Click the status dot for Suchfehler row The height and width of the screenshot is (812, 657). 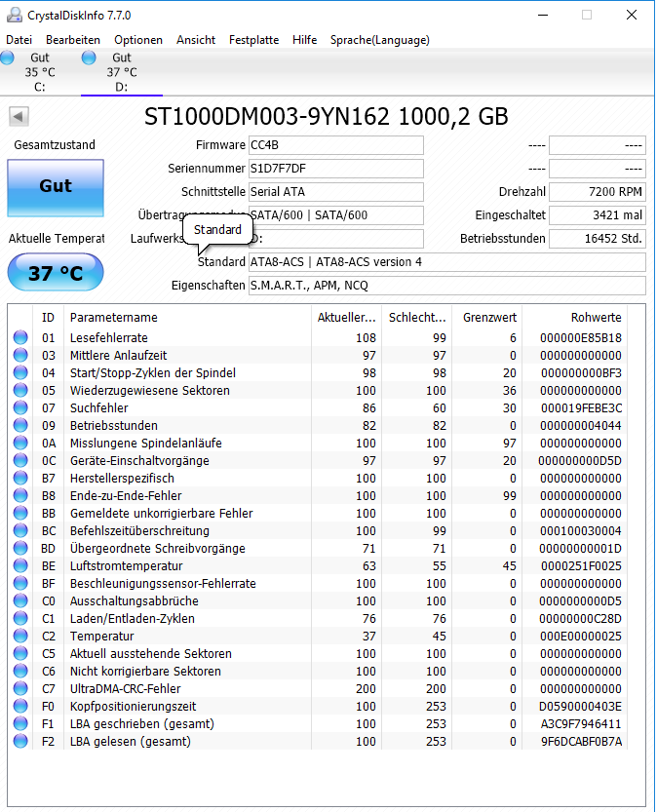20,408
